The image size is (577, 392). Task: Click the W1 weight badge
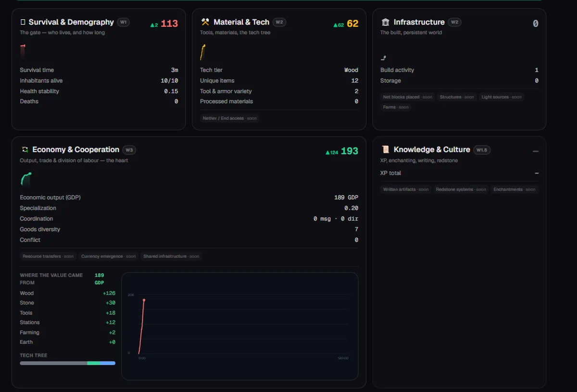point(123,22)
